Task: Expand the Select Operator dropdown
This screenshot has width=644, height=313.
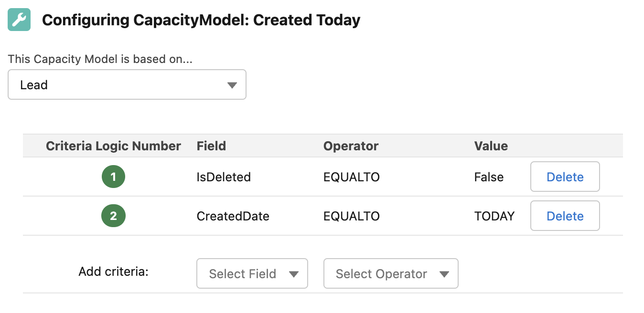Action: click(391, 273)
